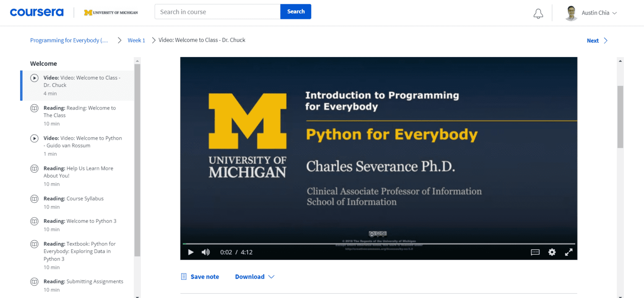Mute the video volume
Viewport: 644px width, 298px height.
[x=205, y=252]
